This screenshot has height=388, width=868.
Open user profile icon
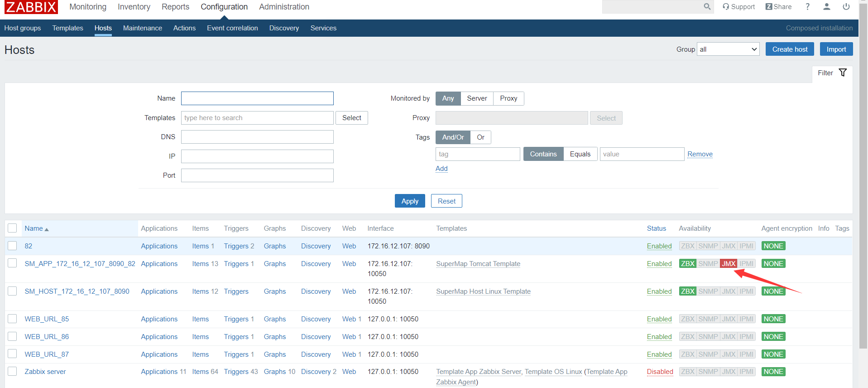click(826, 7)
